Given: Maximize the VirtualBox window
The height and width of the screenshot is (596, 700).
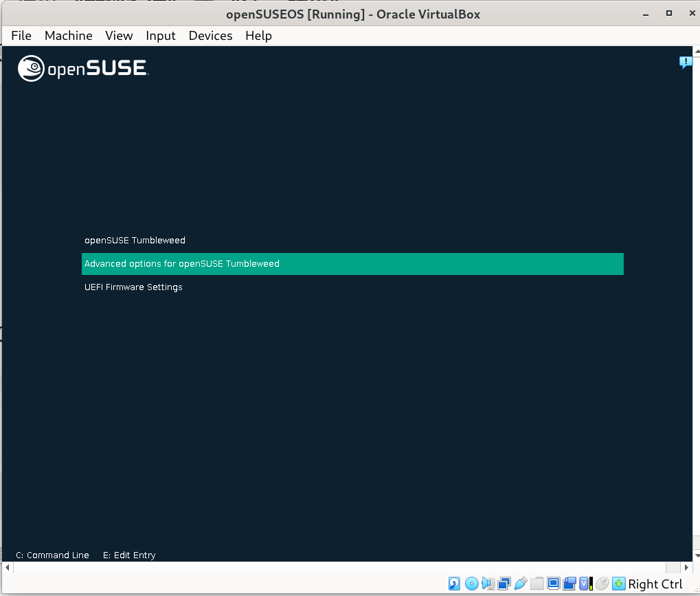Looking at the screenshot, I should click(x=669, y=13).
